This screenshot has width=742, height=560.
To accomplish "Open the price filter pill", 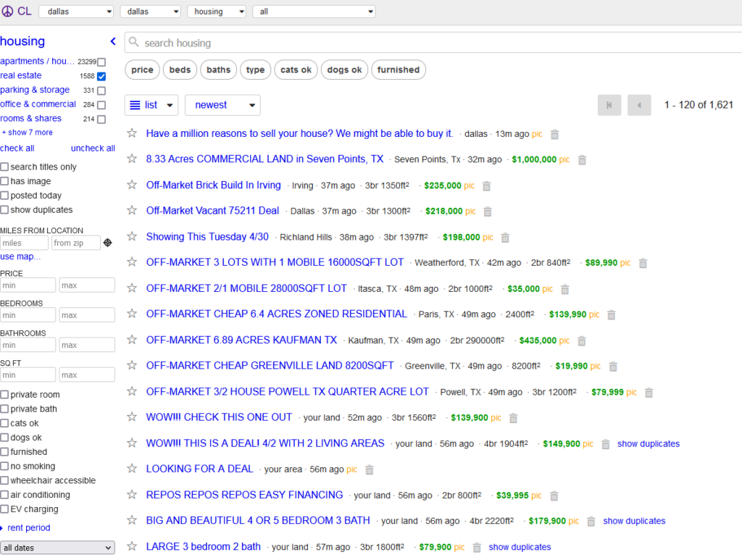I will coord(143,70).
